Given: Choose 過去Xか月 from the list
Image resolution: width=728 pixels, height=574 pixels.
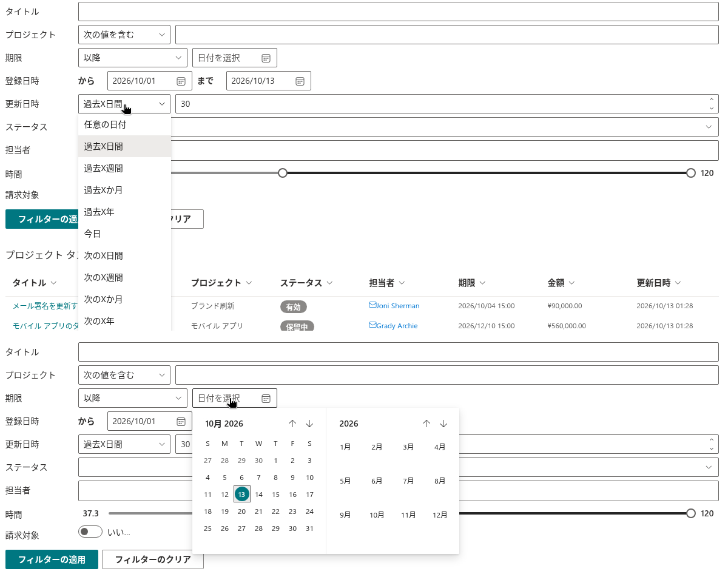Looking at the screenshot, I should tap(124, 190).
